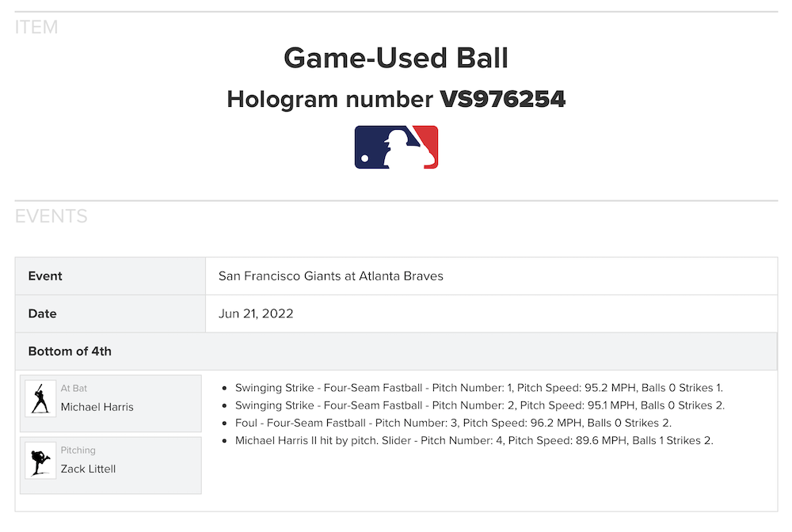This screenshot has width=792, height=532.
Task: Click Zack Littell pitcher name
Action: [89, 469]
